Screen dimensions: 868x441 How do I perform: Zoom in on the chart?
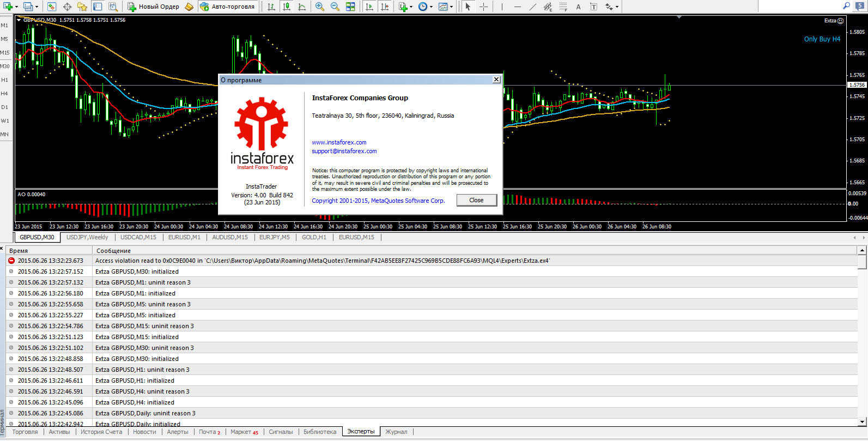[x=320, y=7]
